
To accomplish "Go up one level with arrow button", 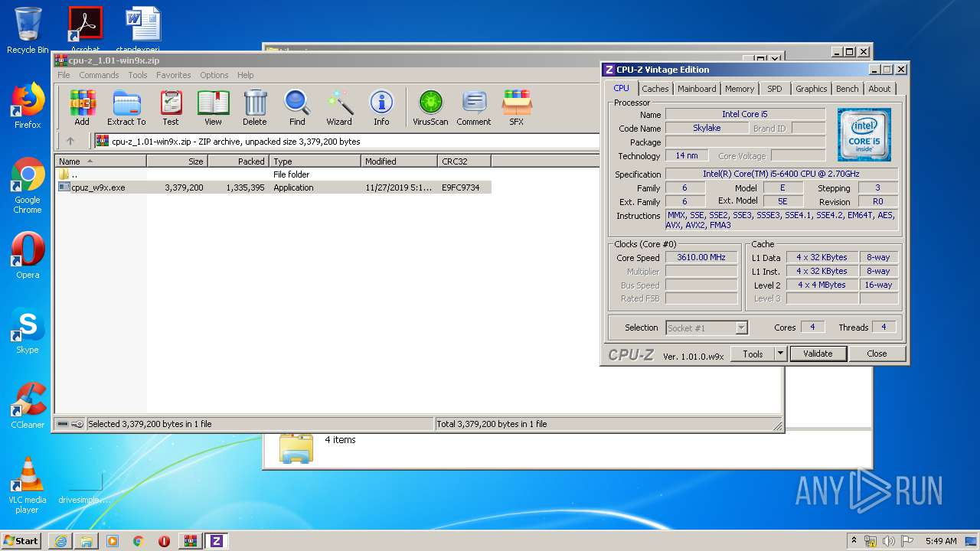I will pos(70,141).
